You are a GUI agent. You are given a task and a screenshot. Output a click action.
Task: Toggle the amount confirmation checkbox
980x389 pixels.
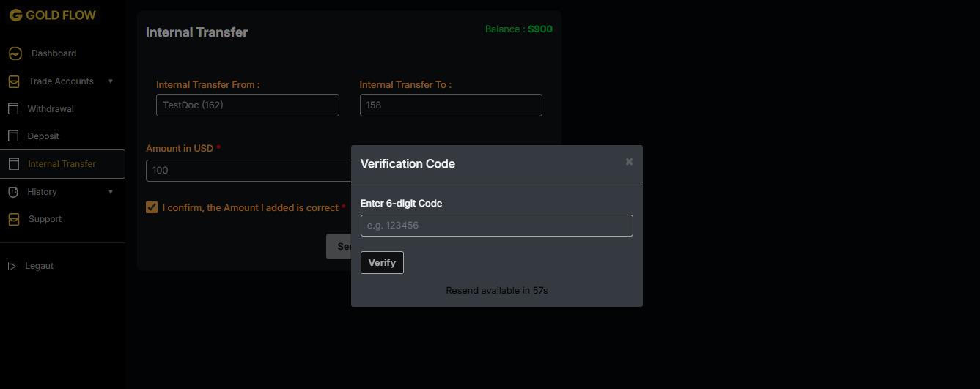152,207
